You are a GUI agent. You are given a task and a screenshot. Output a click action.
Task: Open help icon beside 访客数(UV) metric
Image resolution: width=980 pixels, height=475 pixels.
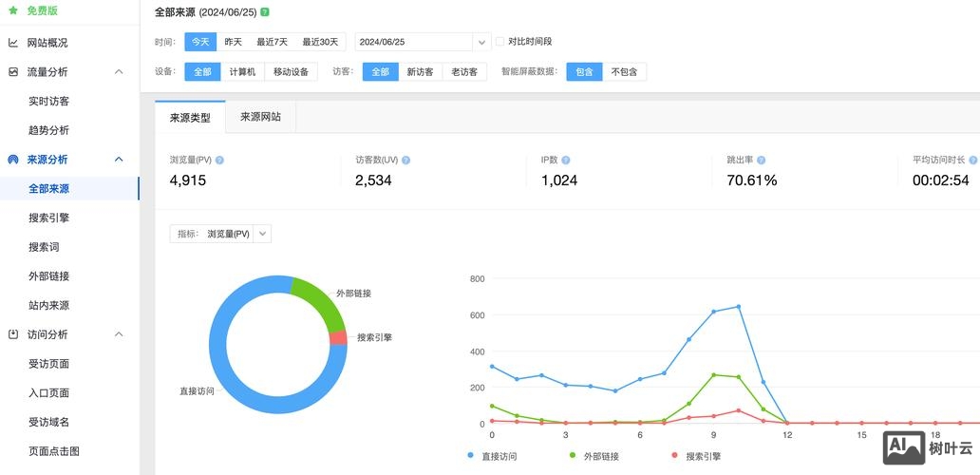click(405, 160)
